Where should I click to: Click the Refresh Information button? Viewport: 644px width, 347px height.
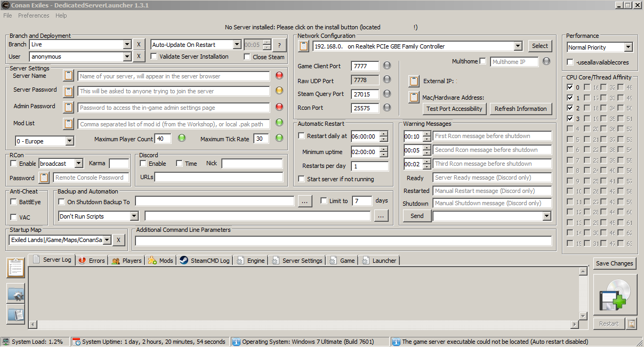(520, 109)
